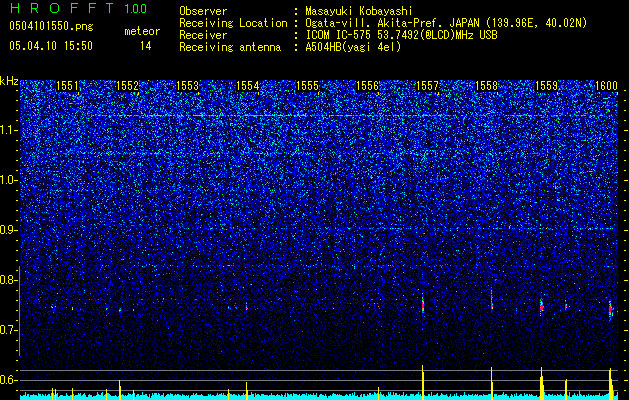The width and height of the screenshot is (629, 400).
Task: Click the 1552 time axis label
Action: coord(127,85)
